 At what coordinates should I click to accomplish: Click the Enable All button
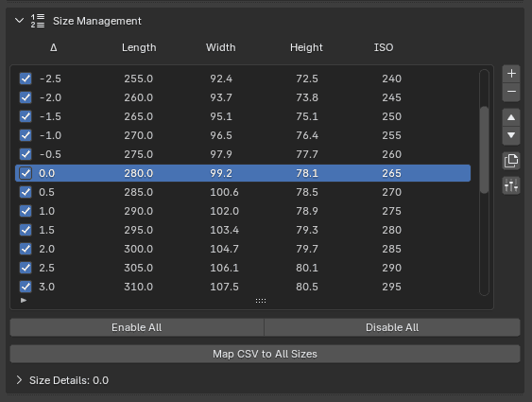pos(137,327)
